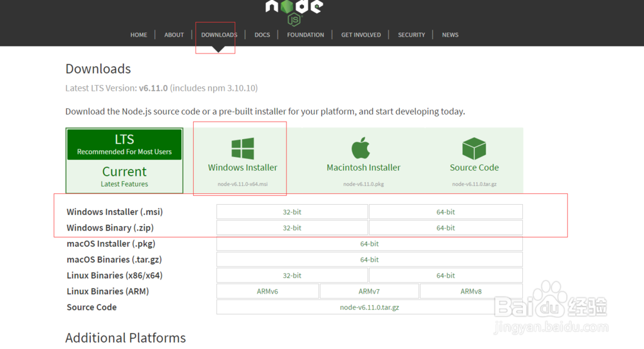The image size is (644, 349).
Task: Download macOS Binaries (.tar.gz) 64-bit
Action: click(x=370, y=259)
